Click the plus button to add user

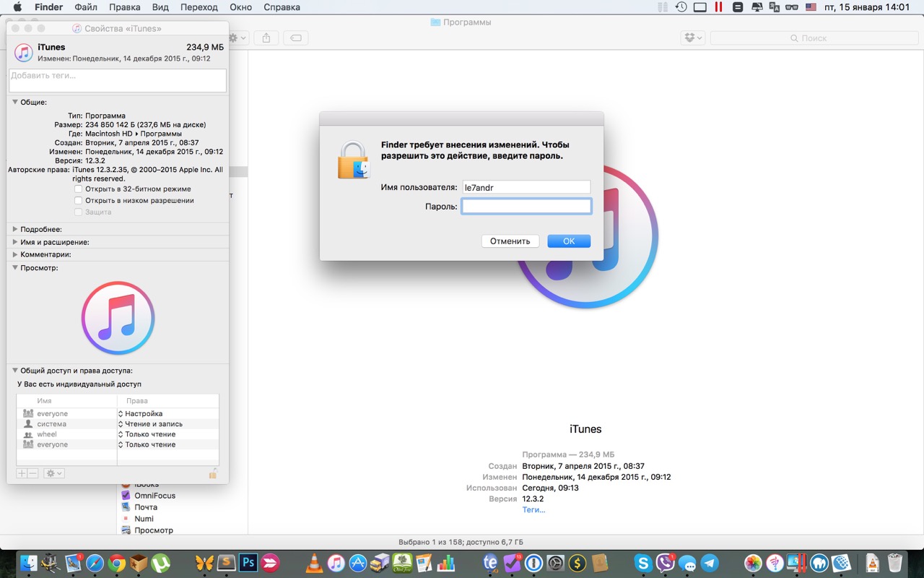pos(22,473)
